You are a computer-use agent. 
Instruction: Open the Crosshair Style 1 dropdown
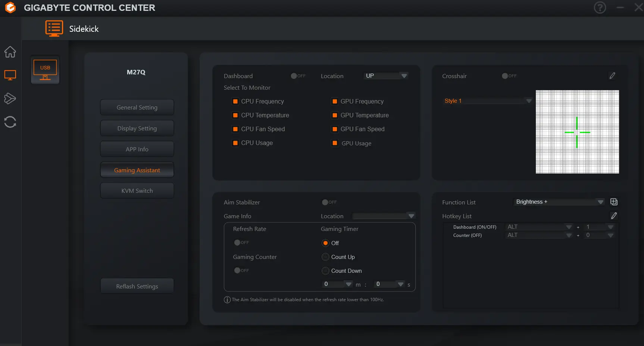(x=487, y=101)
